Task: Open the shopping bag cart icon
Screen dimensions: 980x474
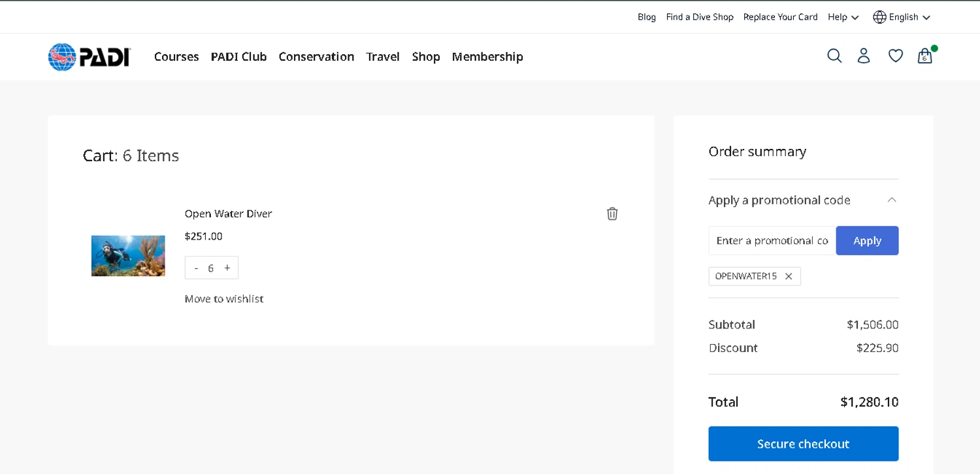Action: pyautogui.click(x=924, y=56)
